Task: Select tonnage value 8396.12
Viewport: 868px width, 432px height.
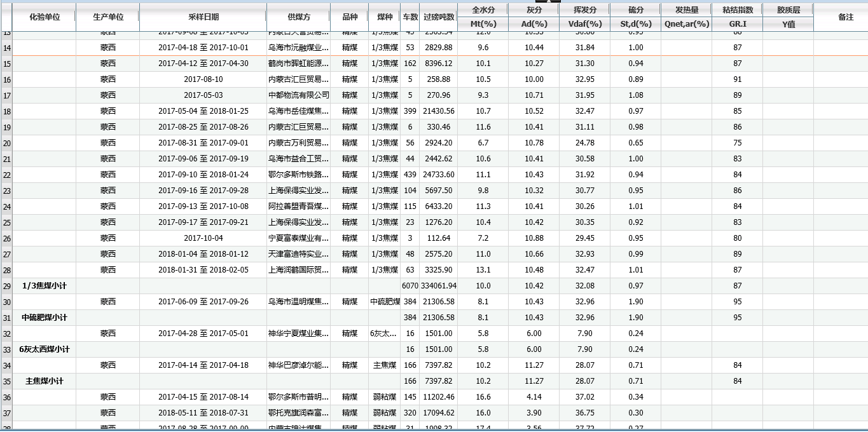Action: click(x=439, y=64)
